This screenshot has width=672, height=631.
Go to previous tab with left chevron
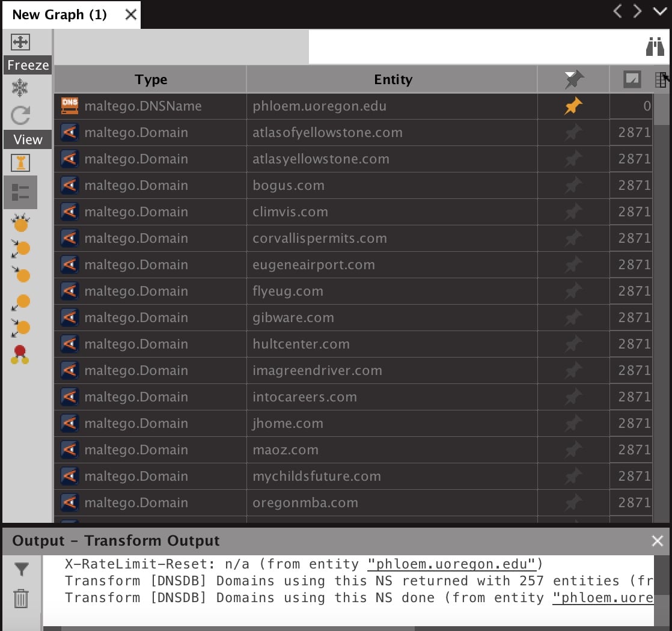point(617,11)
